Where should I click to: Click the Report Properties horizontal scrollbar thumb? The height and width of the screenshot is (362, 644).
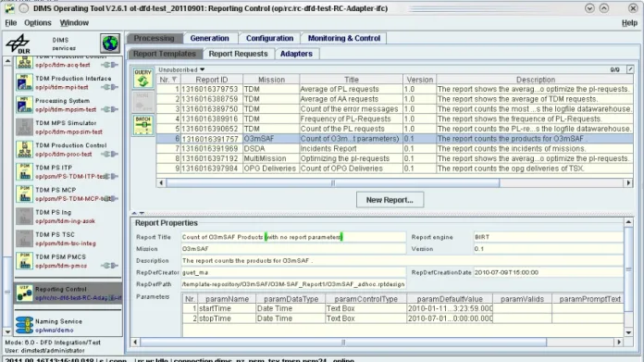343,342
